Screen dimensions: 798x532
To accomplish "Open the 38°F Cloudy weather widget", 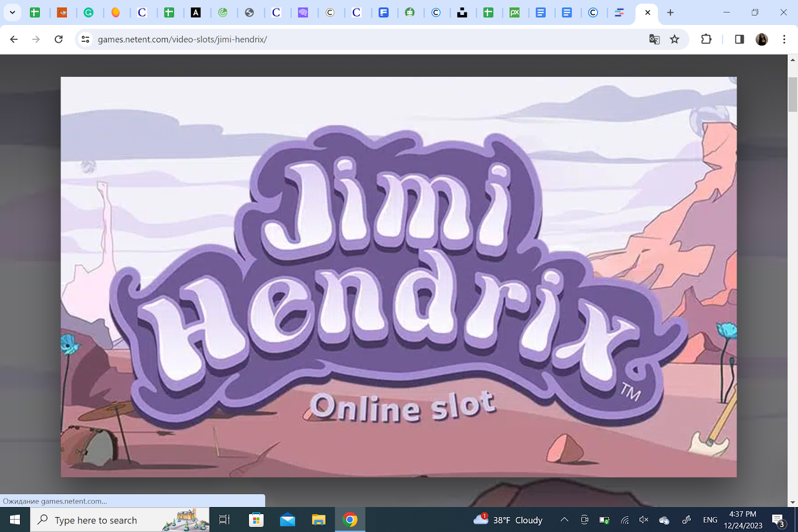I will 508,520.
